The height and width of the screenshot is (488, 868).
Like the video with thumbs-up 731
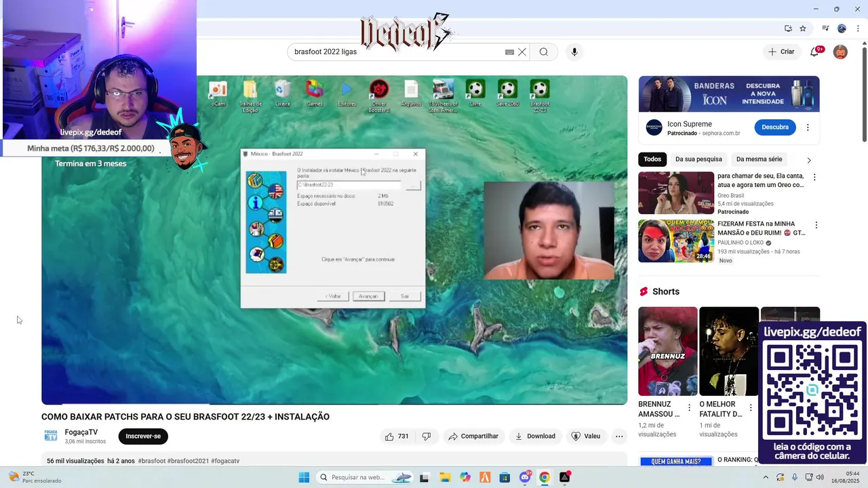(x=397, y=436)
